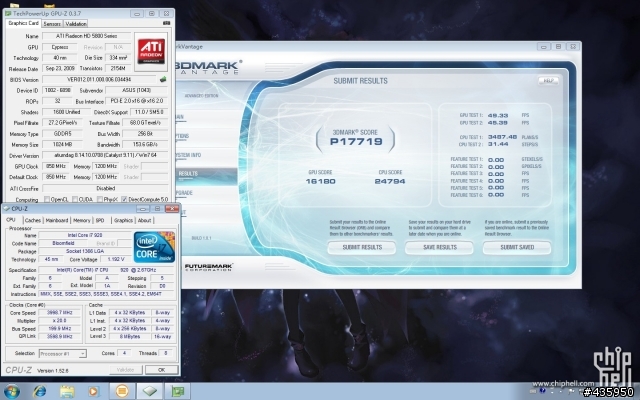This screenshot has width=640, height=400.
Task: Click the CPU score 24794 value
Action: click(390, 181)
